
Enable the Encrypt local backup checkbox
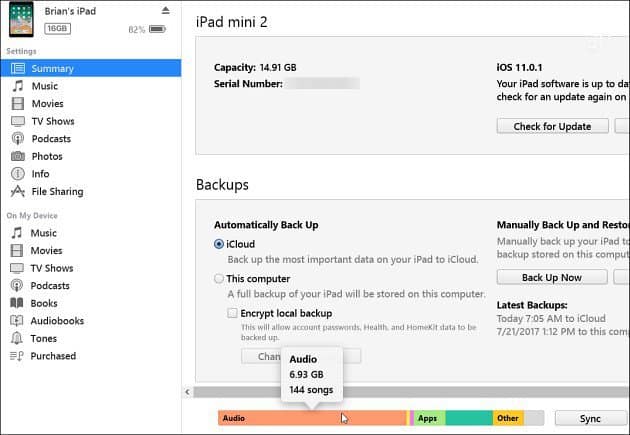click(233, 313)
